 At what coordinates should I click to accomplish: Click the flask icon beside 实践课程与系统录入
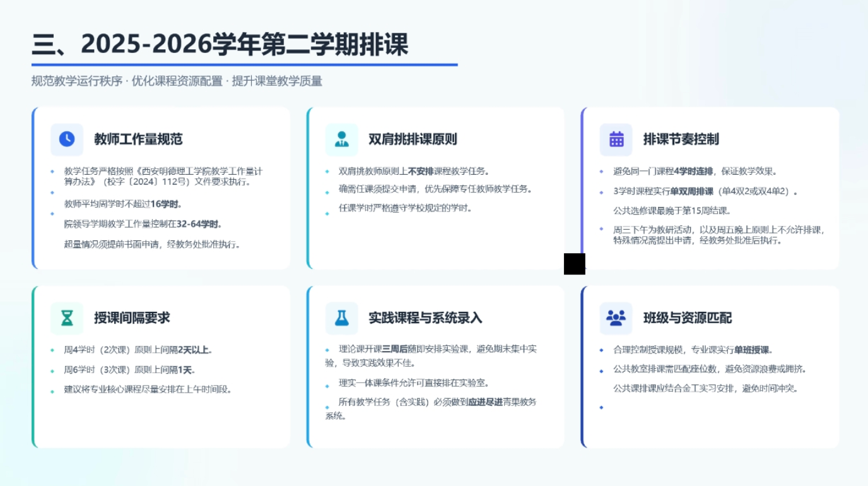pyautogui.click(x=341, y=318)
